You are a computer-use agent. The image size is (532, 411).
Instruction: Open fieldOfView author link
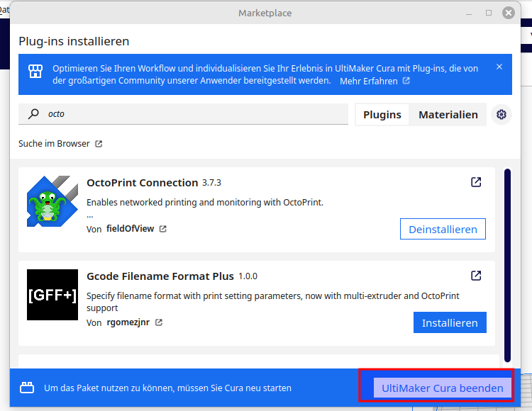coord(131,229)
